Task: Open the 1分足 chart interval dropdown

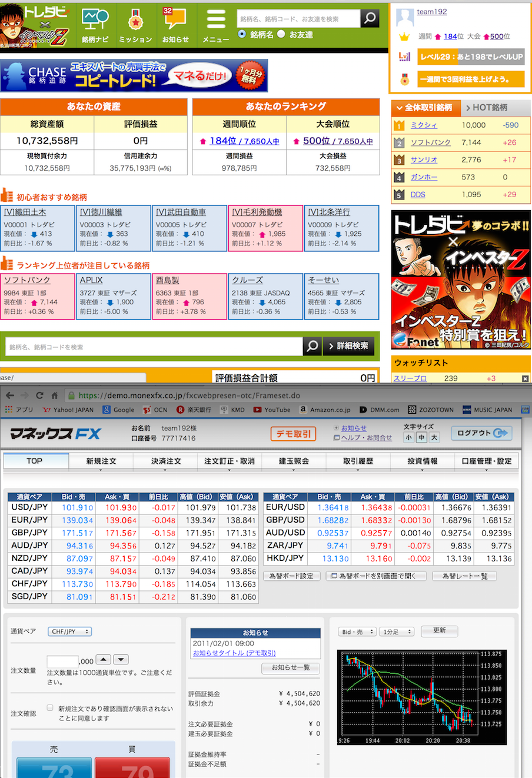Action: click(397, 631)
